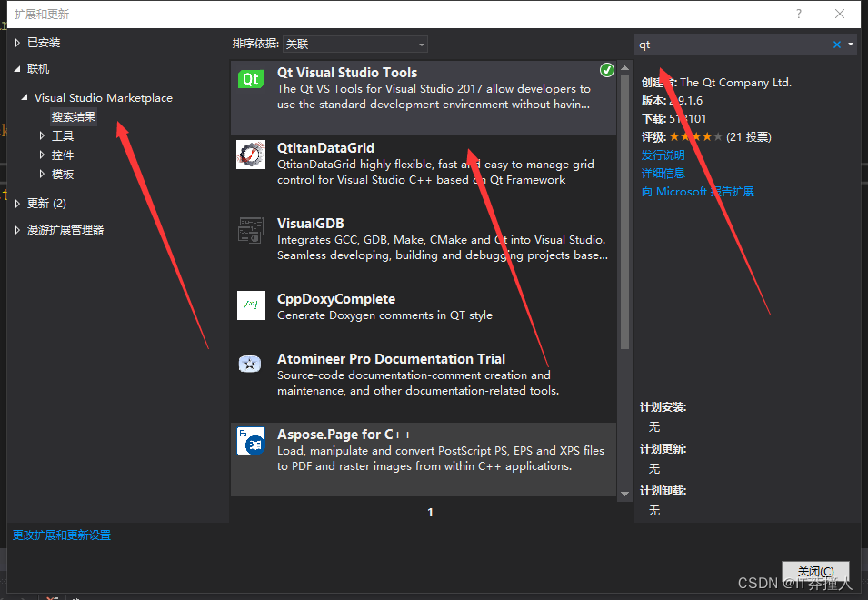Open 更改扩展和更新设置 link
The height and width of the screenshot is (600, 868).
click(62, 535)
